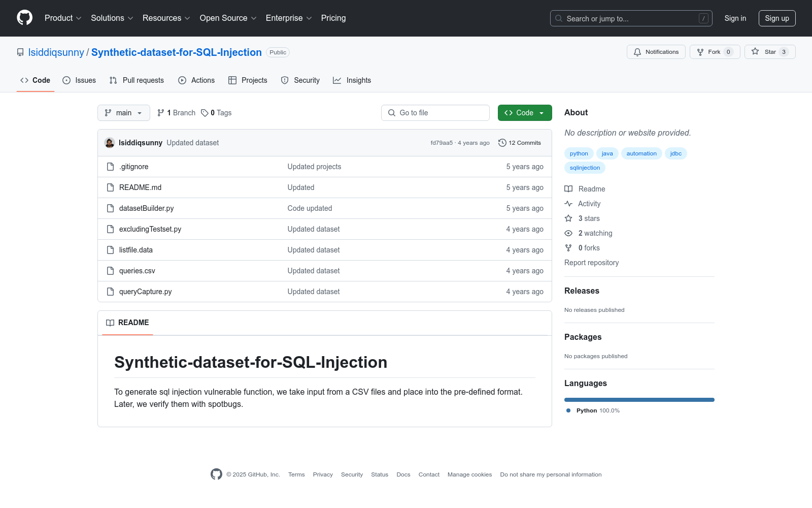Click the file icon beside README.md
Viewport: 812px width, 508px height.
(110, 187)
